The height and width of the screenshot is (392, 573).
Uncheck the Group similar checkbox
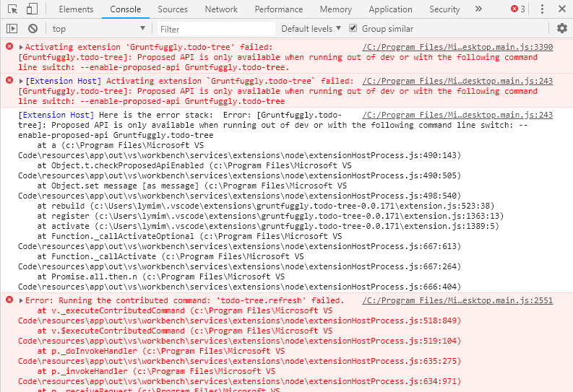(x=353, y=28)
